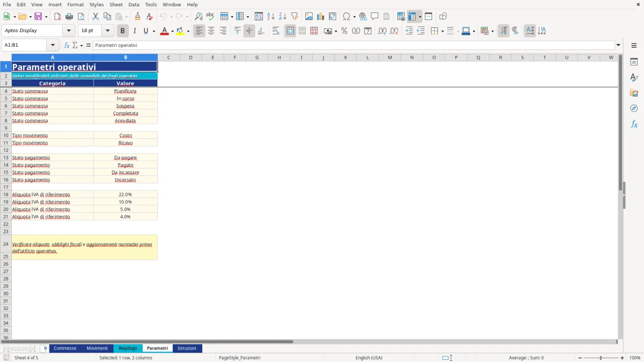This screenshot has width=644, height=362.
Task: Toggle Underline formatting
Action: [x=145, y=31]
